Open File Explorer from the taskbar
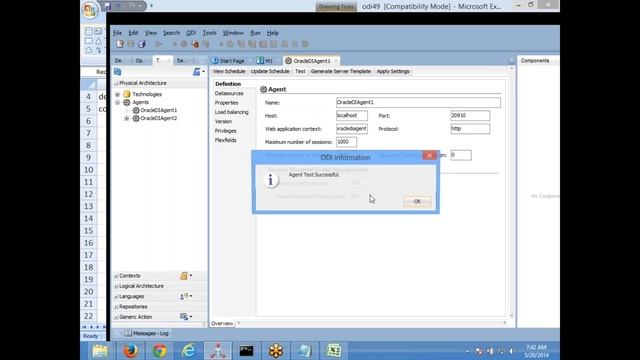This screenshot has width=640, height=360. pos(100,351)
